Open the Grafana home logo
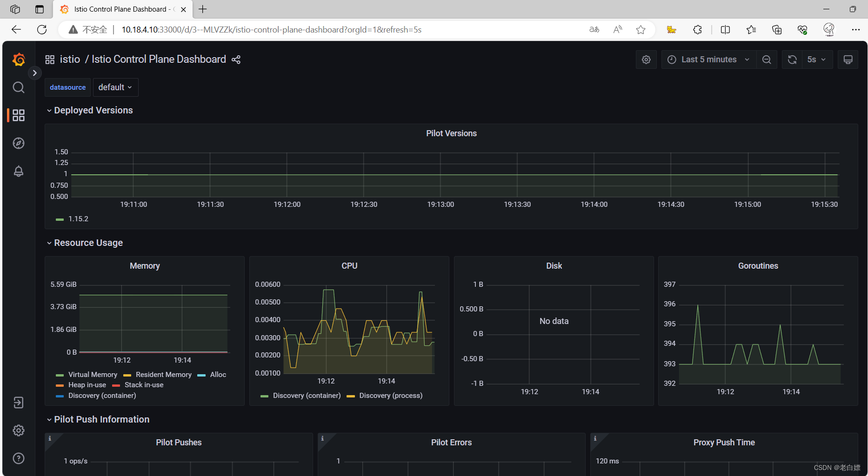The width and height of the screenshot is (868, 476). [19, 59]
